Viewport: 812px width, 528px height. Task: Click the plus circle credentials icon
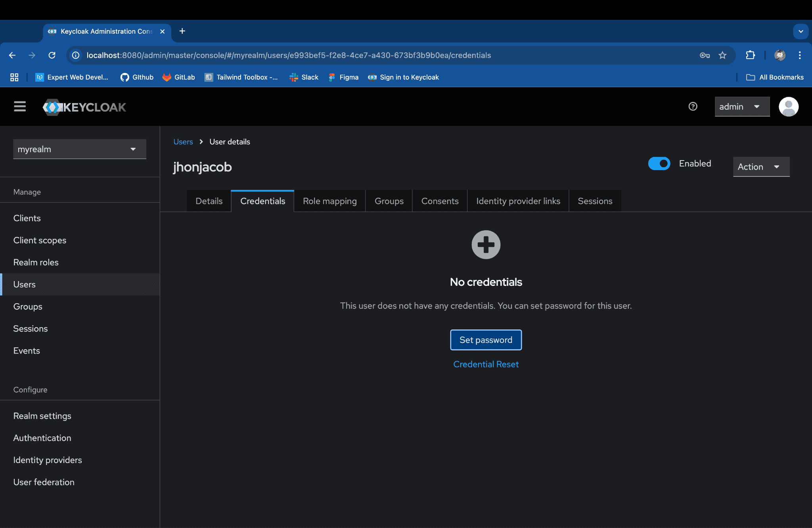coord(486,245)
